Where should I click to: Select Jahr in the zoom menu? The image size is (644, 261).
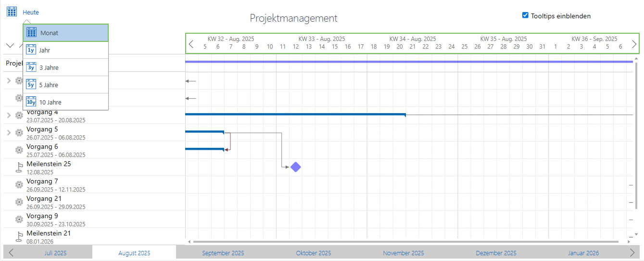(x=65, y=50)
